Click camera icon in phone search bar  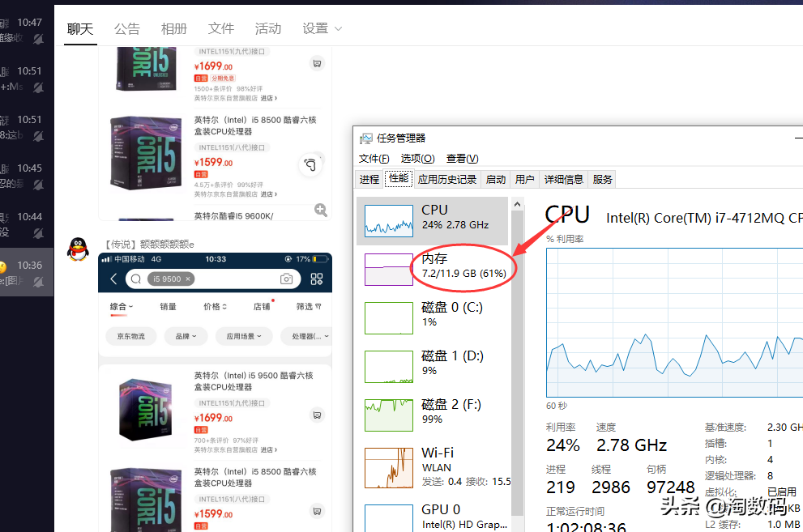coord(286,279)
